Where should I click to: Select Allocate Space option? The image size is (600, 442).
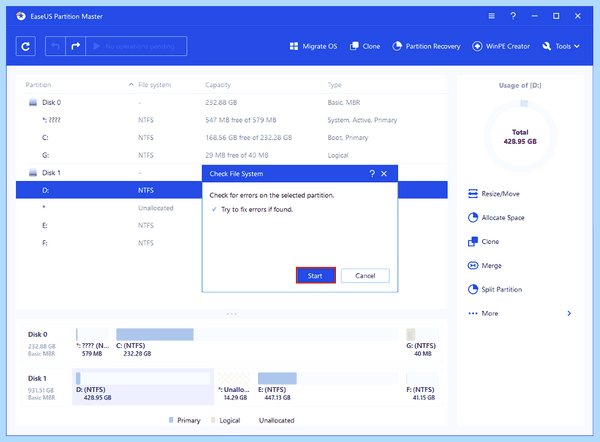pos(496,217)
